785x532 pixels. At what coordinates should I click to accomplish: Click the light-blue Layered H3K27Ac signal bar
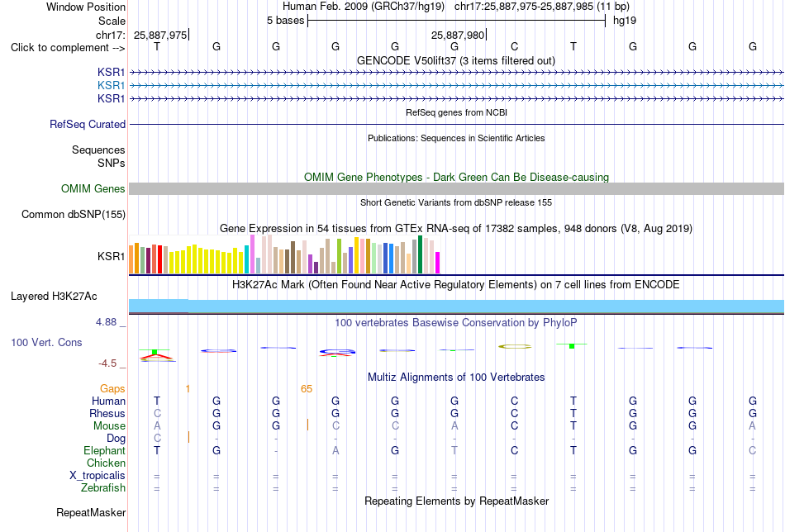tap(456, 306)
